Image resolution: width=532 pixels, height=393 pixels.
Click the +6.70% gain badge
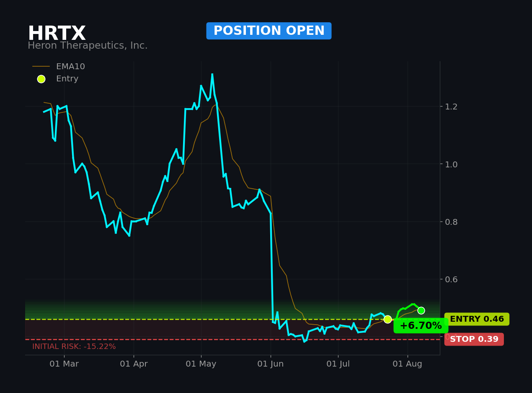421,326
